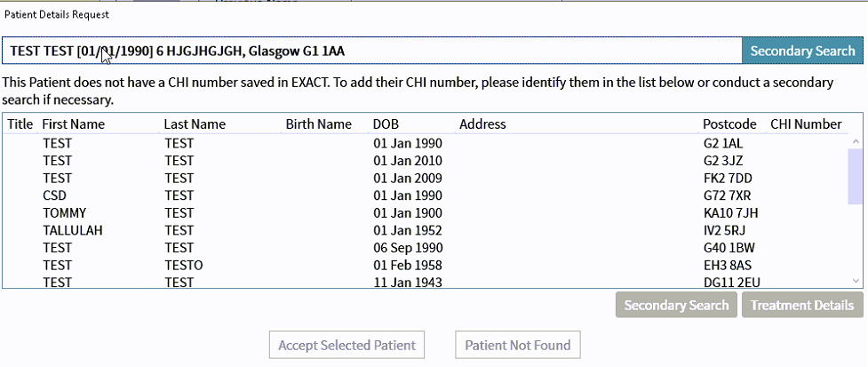
Task: Click the CHI Number column header
Action: point(806,124)
